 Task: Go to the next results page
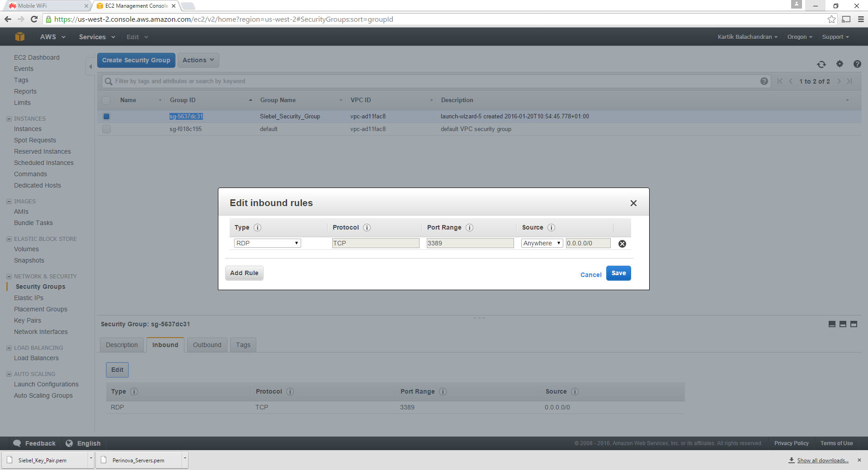[839, 81]
